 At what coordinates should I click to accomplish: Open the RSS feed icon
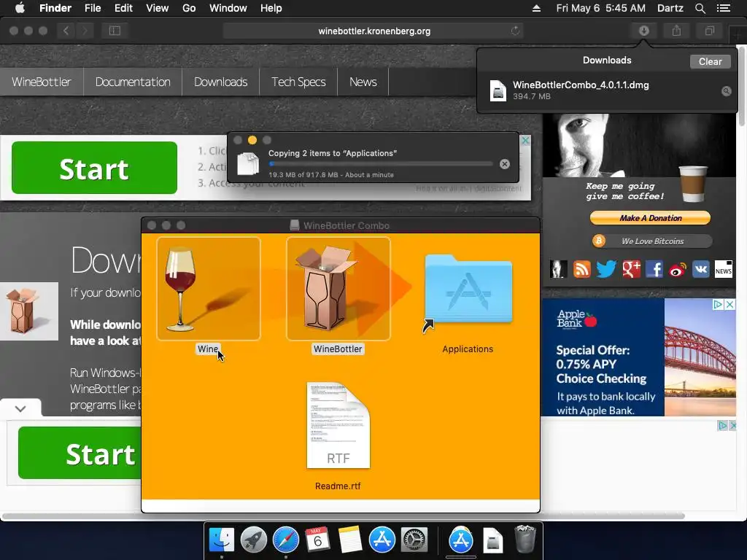click(x=581, y=269)
